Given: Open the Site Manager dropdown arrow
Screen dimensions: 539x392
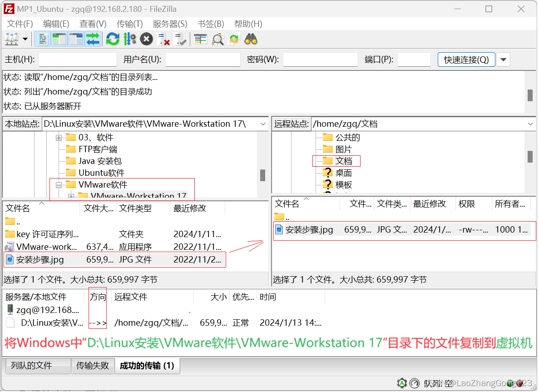Looking at the screenshot, I should (25, 39).
